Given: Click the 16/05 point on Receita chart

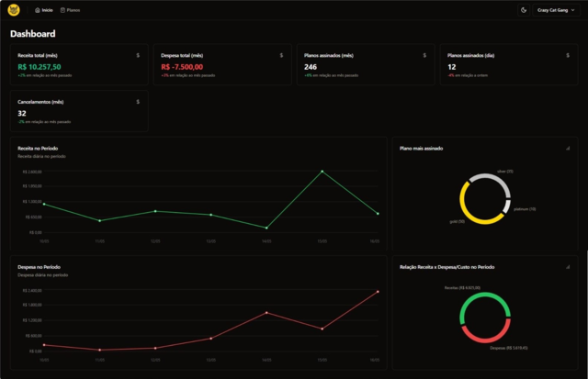Looking at the screenshot, I should 378,214.
